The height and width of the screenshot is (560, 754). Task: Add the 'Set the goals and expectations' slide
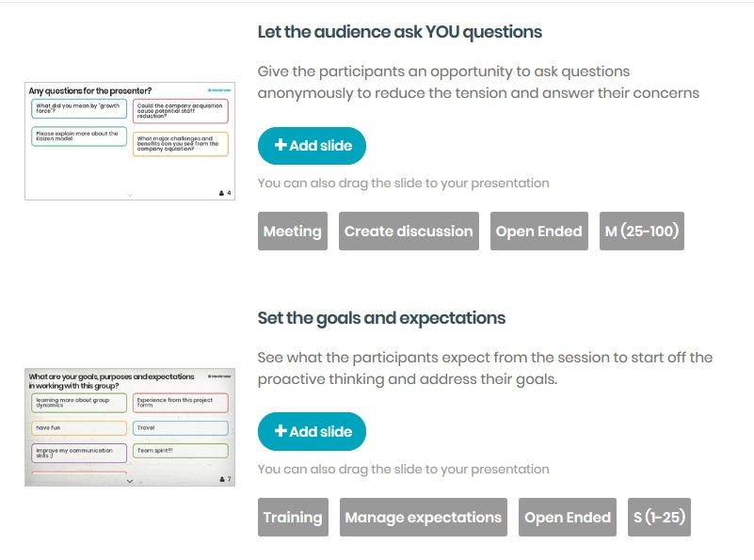312,431
